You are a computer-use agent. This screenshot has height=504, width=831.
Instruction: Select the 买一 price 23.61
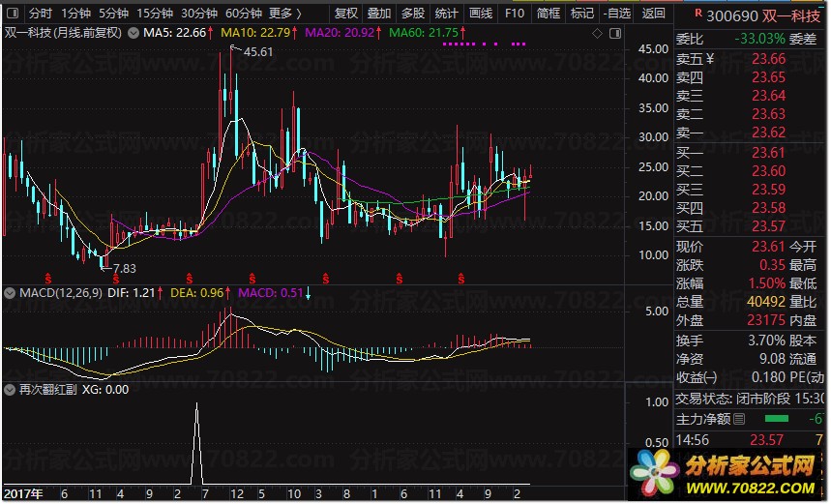(x=768, y=153)
